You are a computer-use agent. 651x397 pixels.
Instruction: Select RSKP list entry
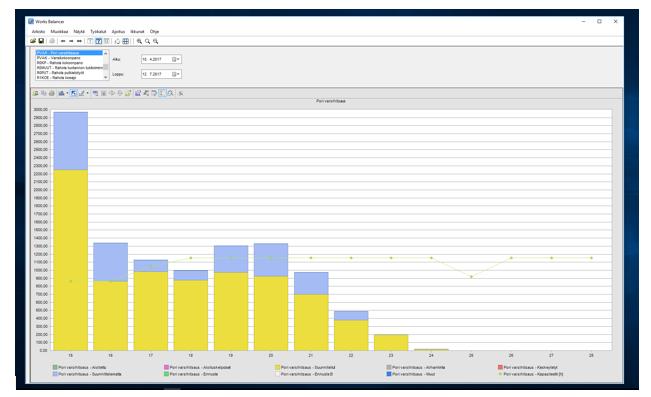coord(69,63)
